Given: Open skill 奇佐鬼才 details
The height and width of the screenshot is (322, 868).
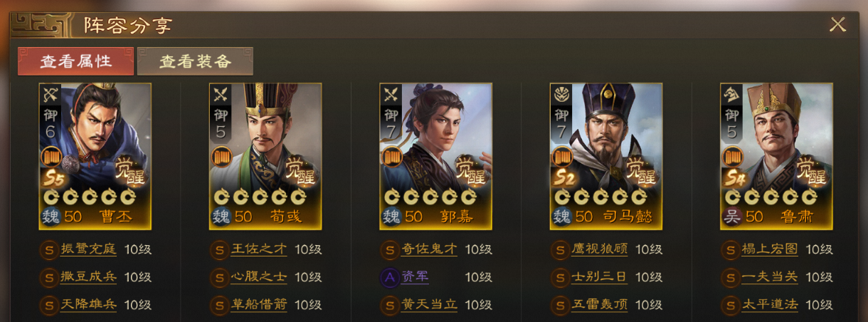Looking at the screenshot, I should point(430,250).
